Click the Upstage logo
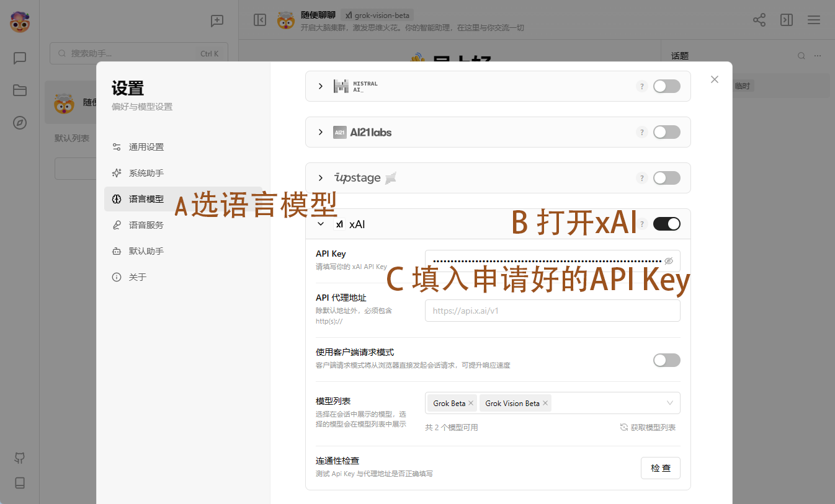 click(365, 178)
